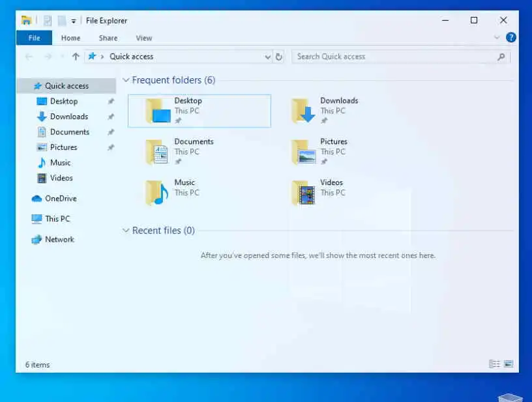This screenshot has width=532, height=402.
Task: Click the search magnifier icon
Action: pyautogui.click(x=501, y=57)
